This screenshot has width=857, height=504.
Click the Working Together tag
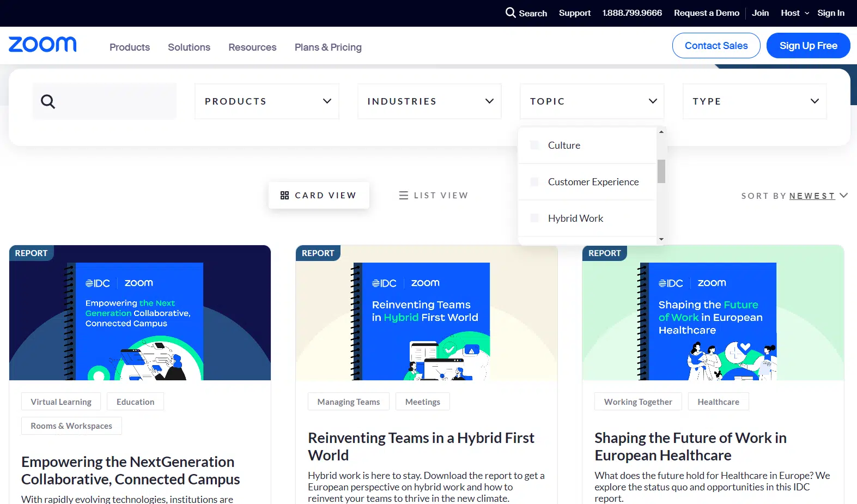(x=638, y=402)
